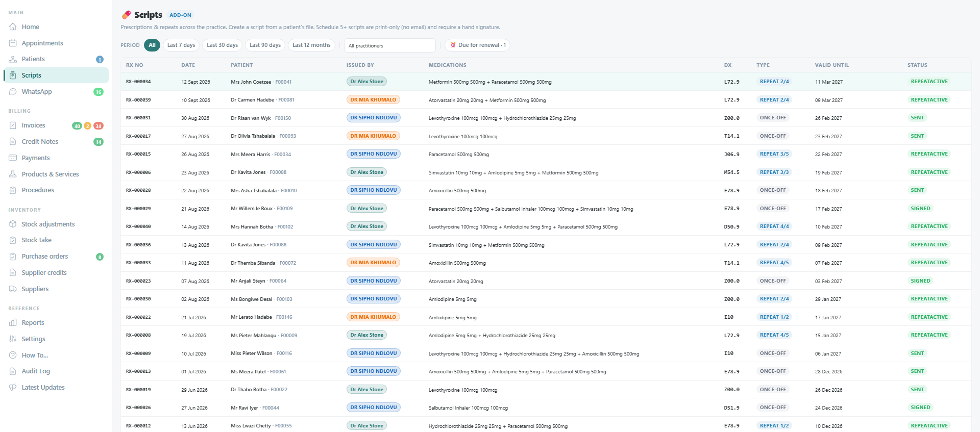980x432 pixels.
Task: Click patient Mrs Meera Harris F00034
Action: pos(261,155)
